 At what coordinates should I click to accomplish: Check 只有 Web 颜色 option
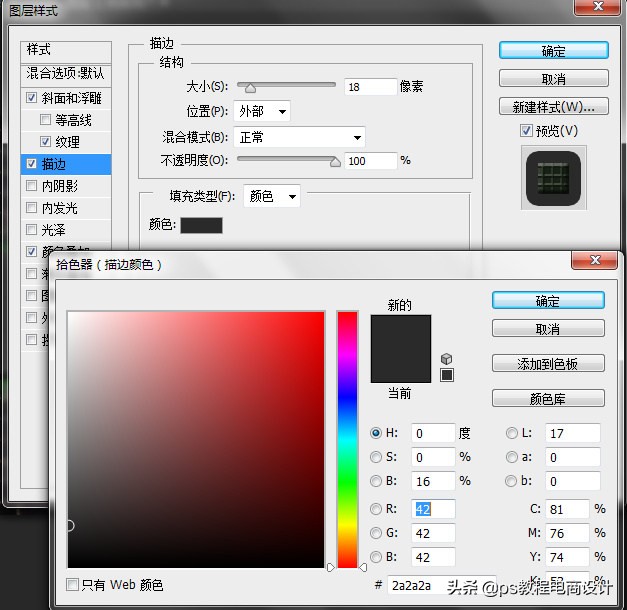point(72,585)
